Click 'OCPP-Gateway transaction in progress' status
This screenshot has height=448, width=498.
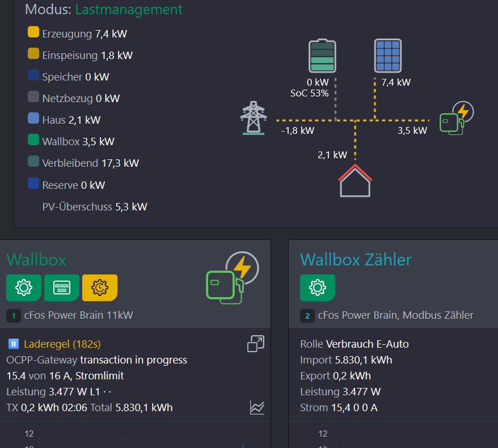(x=96, y=360)
